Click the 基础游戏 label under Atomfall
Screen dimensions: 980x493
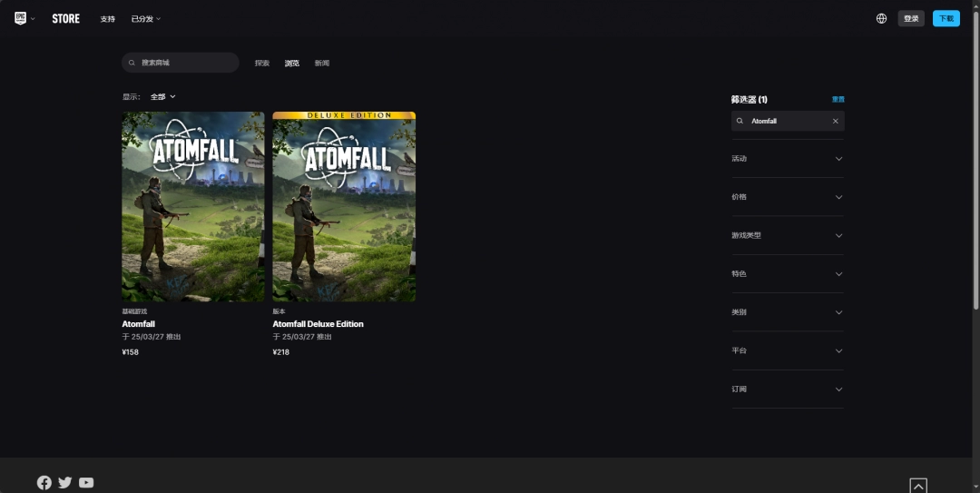pos(134,311)
